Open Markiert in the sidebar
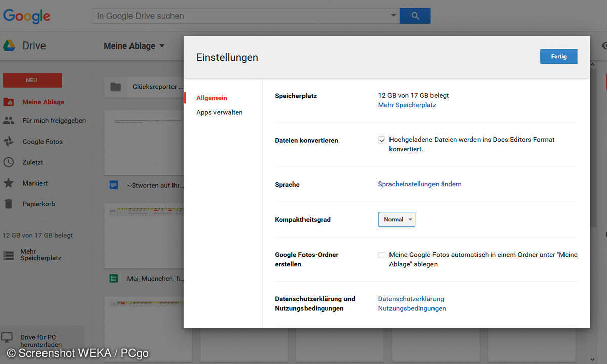Screen dimensions: 607x364 (35, 183)
